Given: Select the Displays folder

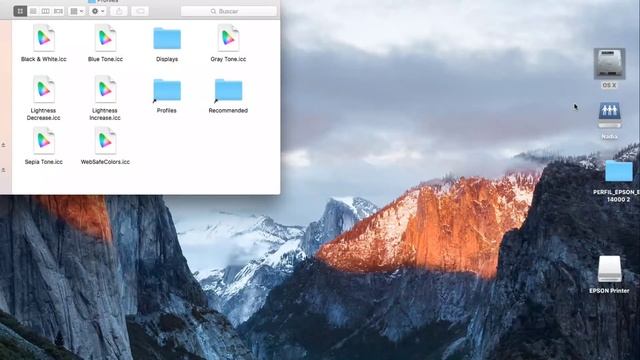Looking at the screenshot, I should (x=167, y=38).
